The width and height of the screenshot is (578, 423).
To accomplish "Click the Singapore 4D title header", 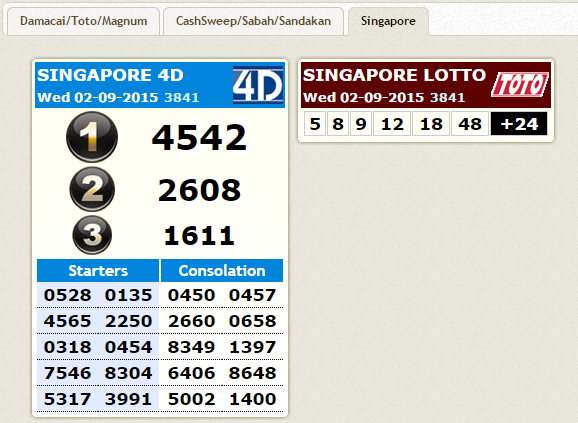I will (x=110, y=75).
